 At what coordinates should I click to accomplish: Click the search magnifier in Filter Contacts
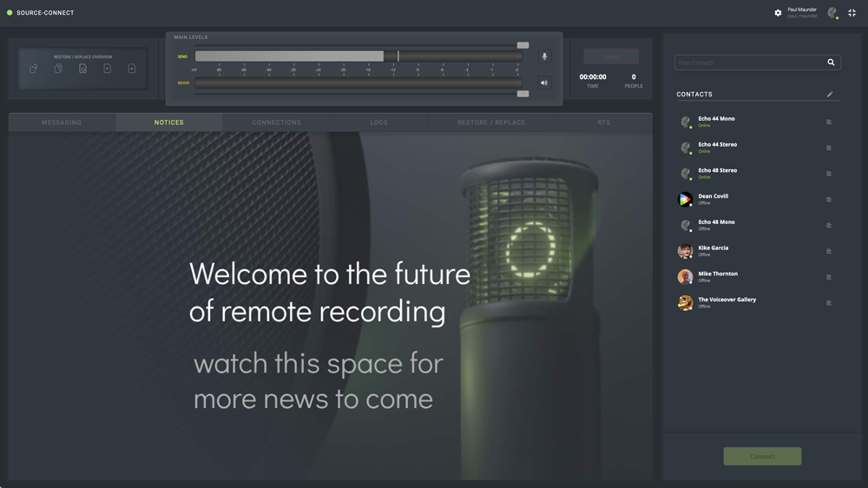[x=831, y=63]
